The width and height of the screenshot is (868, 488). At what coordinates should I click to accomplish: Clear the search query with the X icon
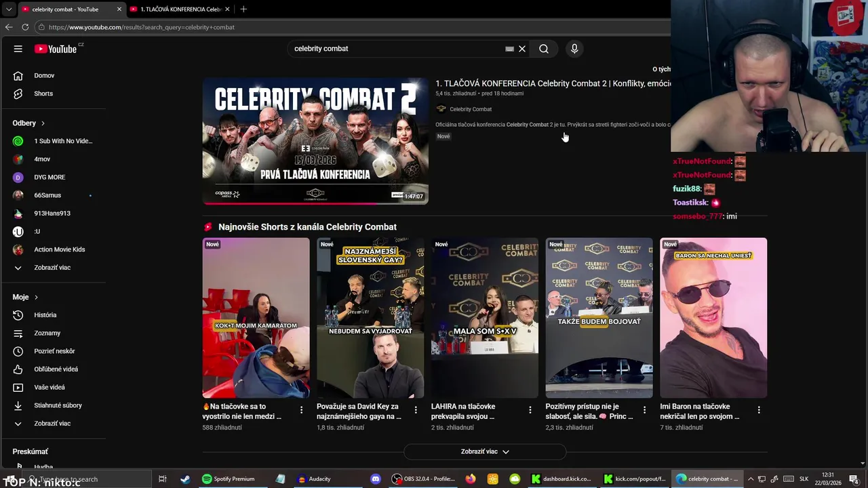(522, 49)
